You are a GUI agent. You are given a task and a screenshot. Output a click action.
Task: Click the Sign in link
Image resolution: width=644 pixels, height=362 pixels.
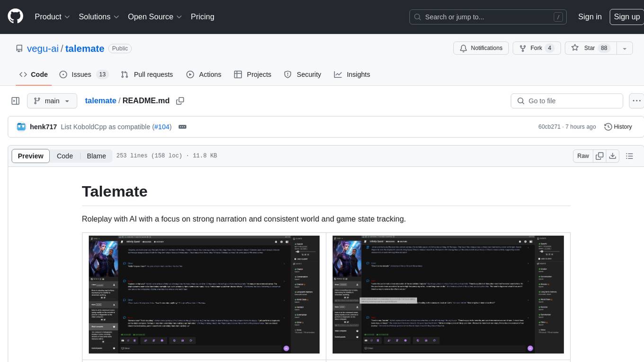(590, 17)
